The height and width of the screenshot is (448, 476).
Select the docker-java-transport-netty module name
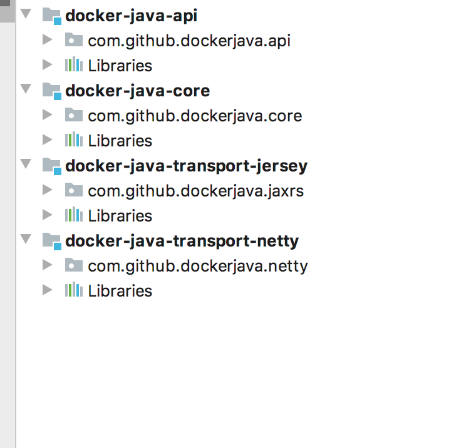(182, 242)
